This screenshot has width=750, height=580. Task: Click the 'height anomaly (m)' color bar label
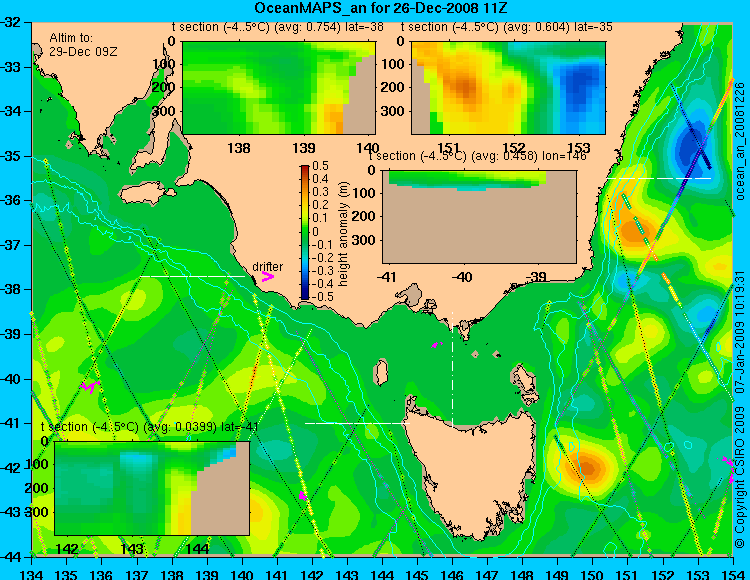[x=343, y=234]
